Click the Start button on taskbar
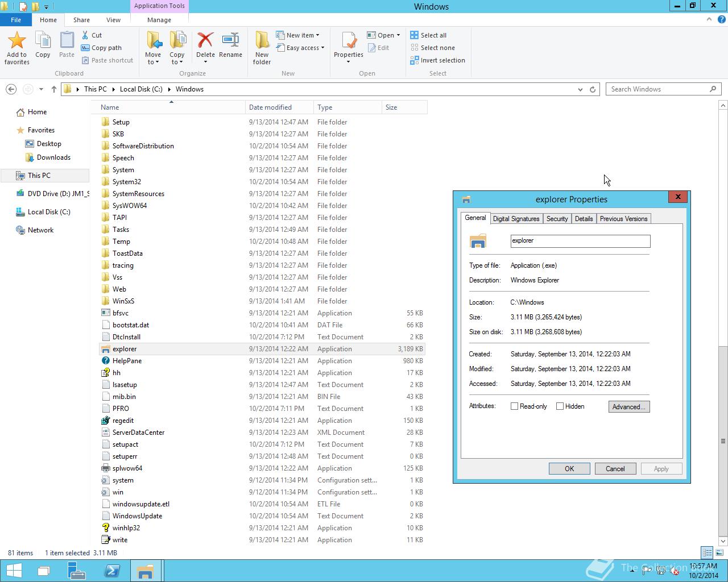The height and width of the screenshot is (582, 728). coord(14,571)
